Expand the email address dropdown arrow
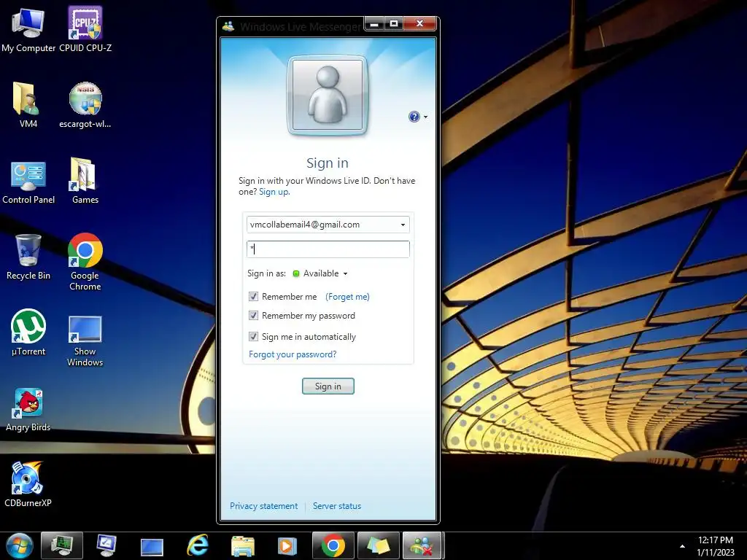747x560 pixels. (403, 225)
